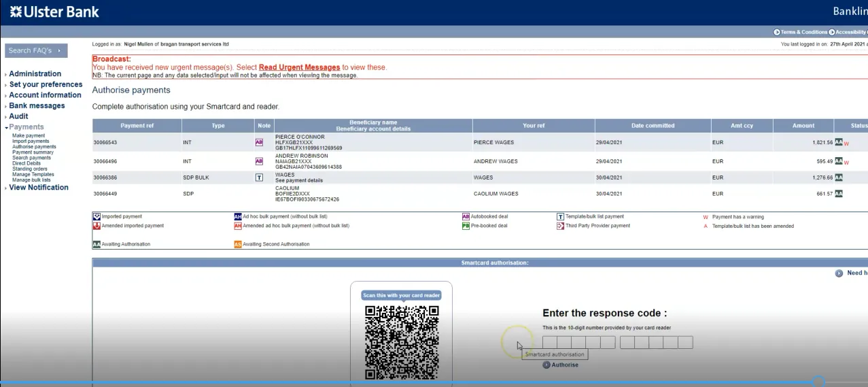Click the Search FAQ's button

coord(37,51)
